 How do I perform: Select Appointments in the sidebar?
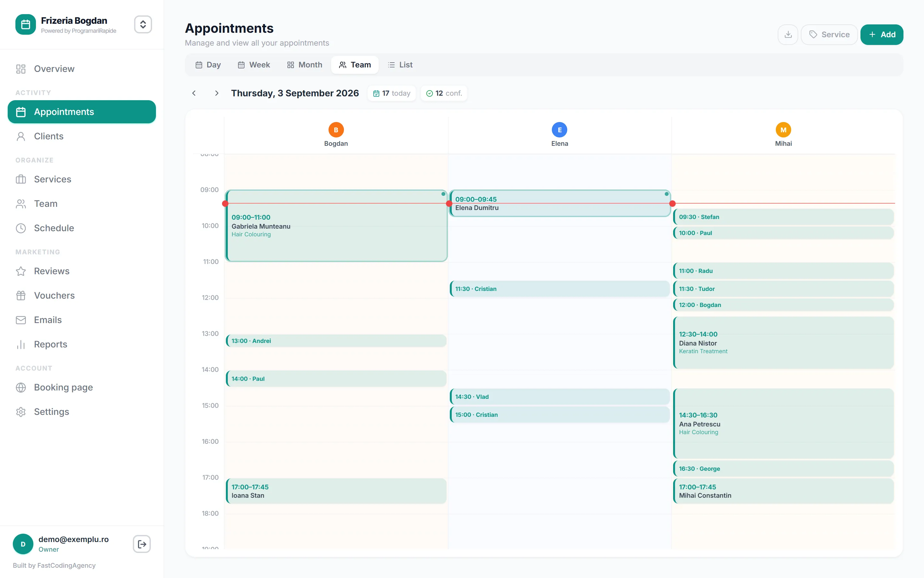point(82,112)
